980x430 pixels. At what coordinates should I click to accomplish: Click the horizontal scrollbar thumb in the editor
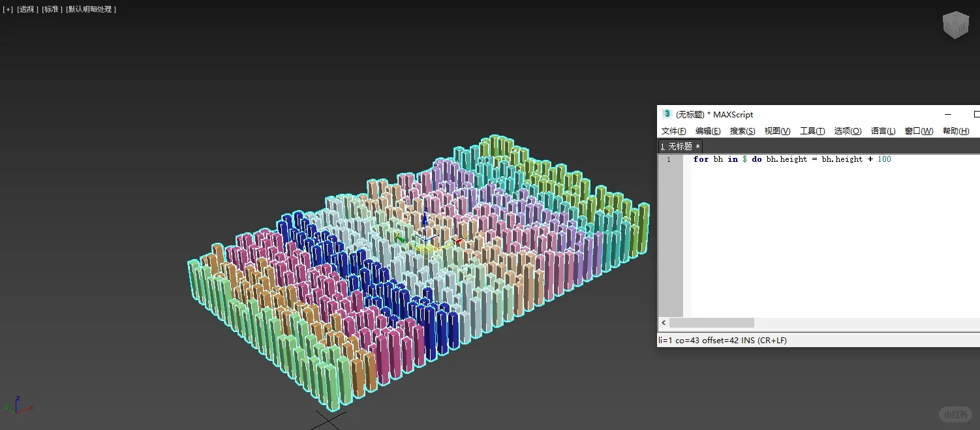(x=711, y=322)
